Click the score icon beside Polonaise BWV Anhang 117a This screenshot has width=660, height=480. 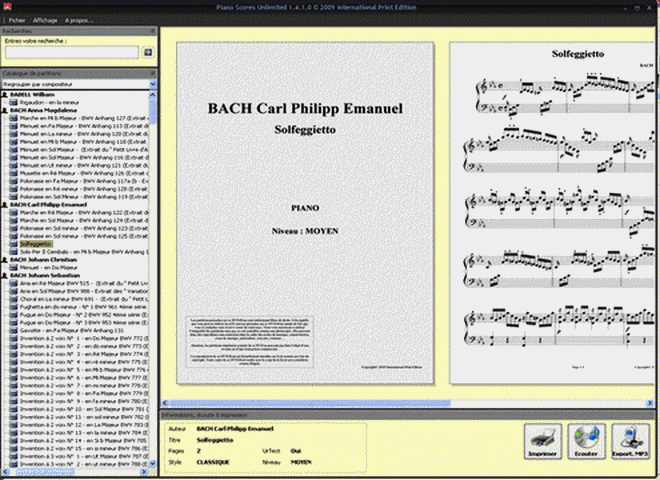click(x=13, y=181)
